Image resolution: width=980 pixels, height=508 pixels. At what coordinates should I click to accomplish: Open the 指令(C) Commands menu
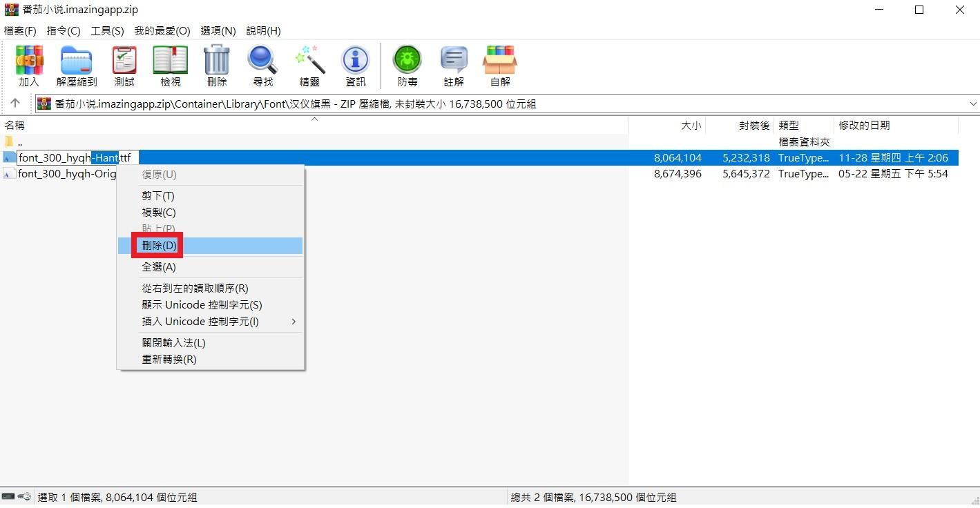(64, 31)
